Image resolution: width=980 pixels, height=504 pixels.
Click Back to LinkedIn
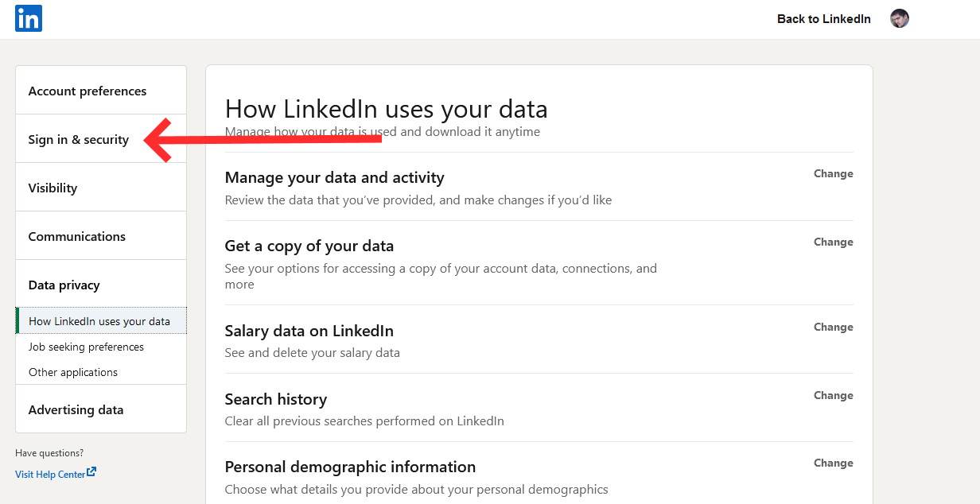(x=823, y=18)
